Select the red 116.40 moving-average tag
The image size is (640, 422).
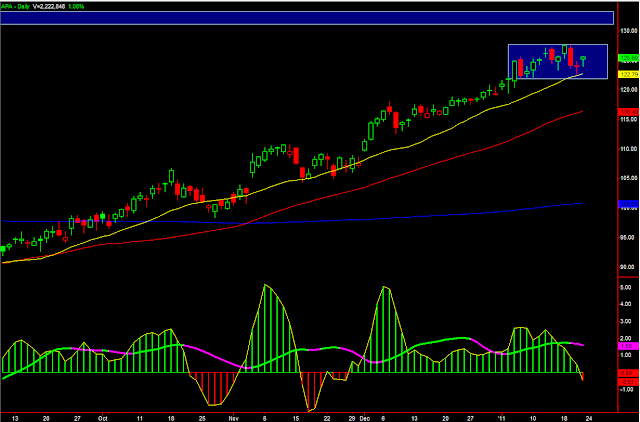[629, 111]
